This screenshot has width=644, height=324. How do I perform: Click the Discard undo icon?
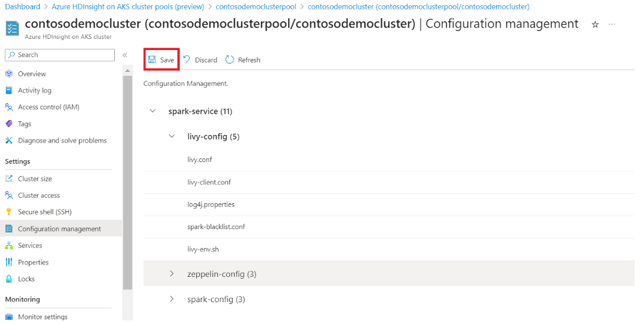click(186, 59)
